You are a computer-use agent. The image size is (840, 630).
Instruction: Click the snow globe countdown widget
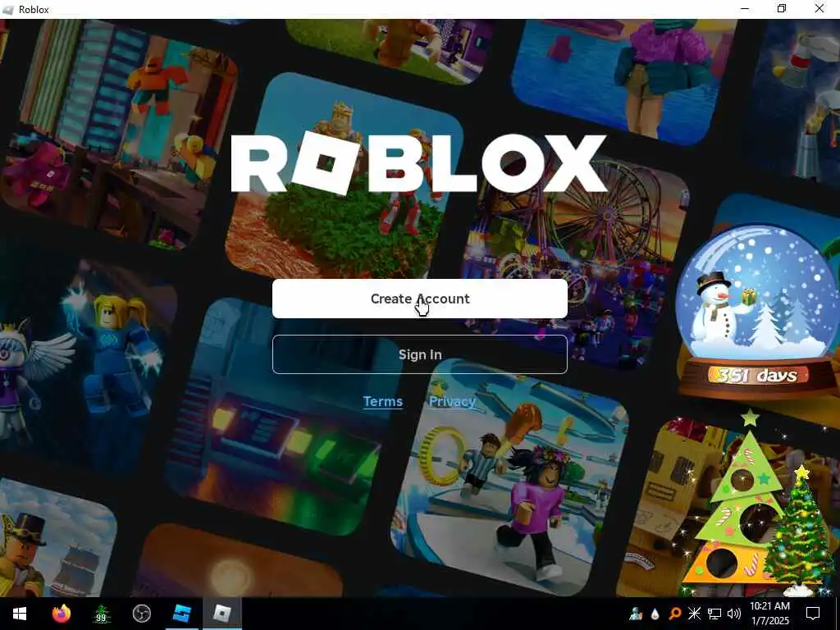756,313
